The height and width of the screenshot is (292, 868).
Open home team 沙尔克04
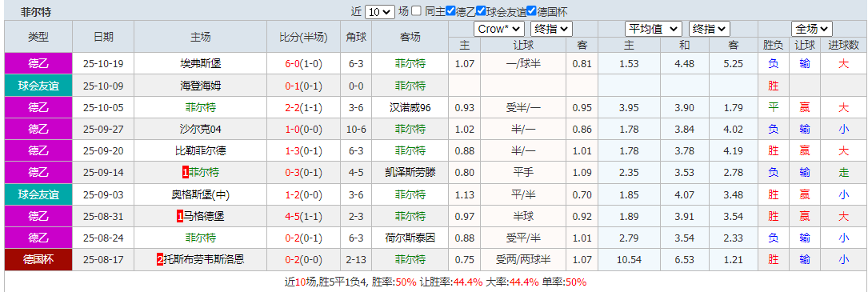(200, 129)
